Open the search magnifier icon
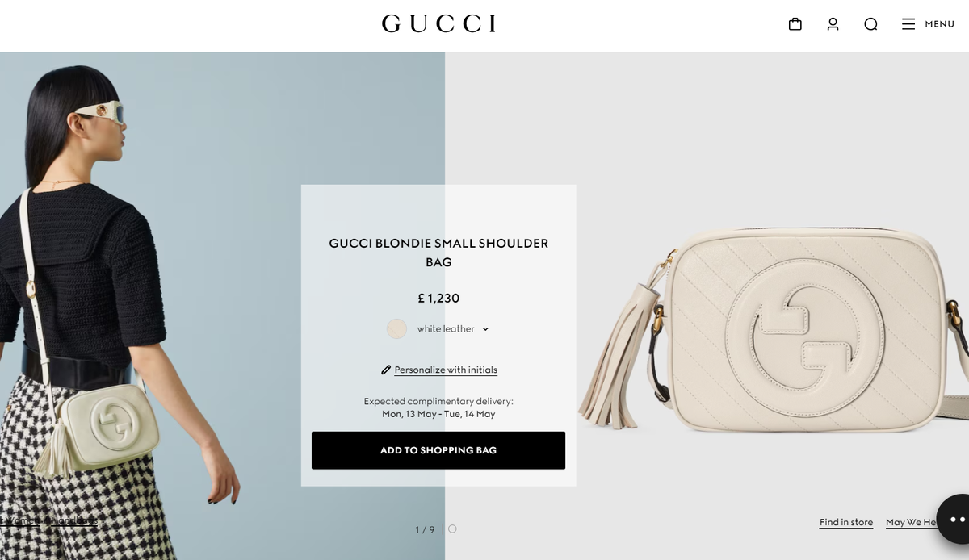Screen dimensions: 969x560 coord(870,24)
